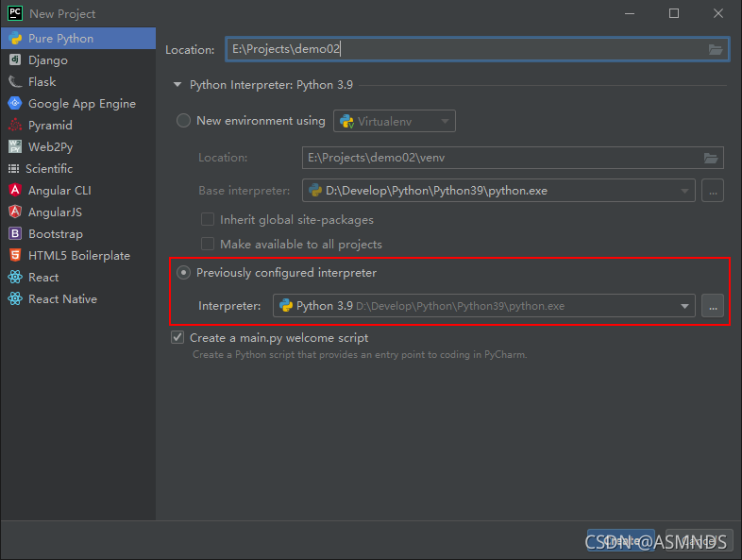Browse folder for venv location
The width and height of the screenshot is (742, 560).
click(711, 158)
